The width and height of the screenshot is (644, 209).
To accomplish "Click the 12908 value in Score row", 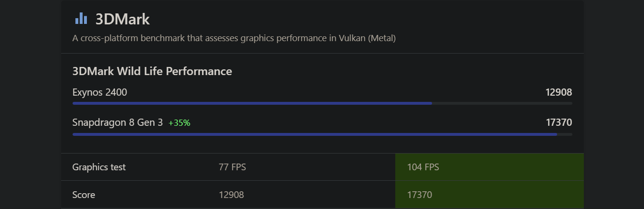I will [x=231, y=195].
